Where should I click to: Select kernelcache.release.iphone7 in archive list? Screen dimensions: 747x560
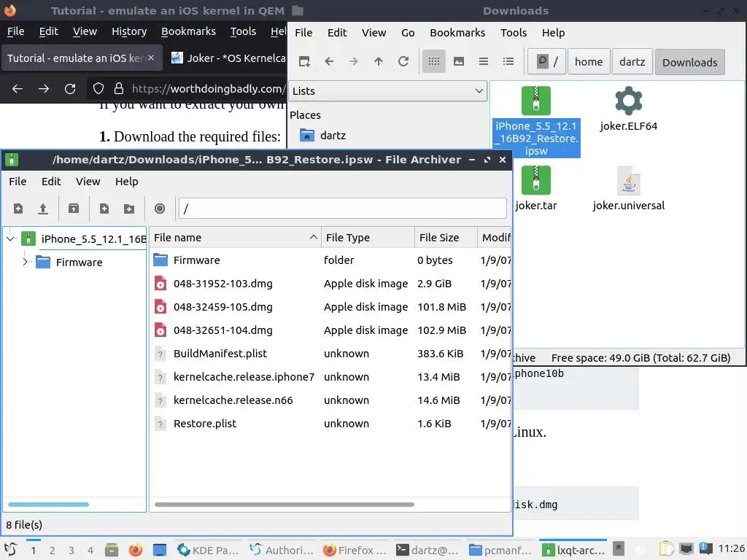[330, 377]
